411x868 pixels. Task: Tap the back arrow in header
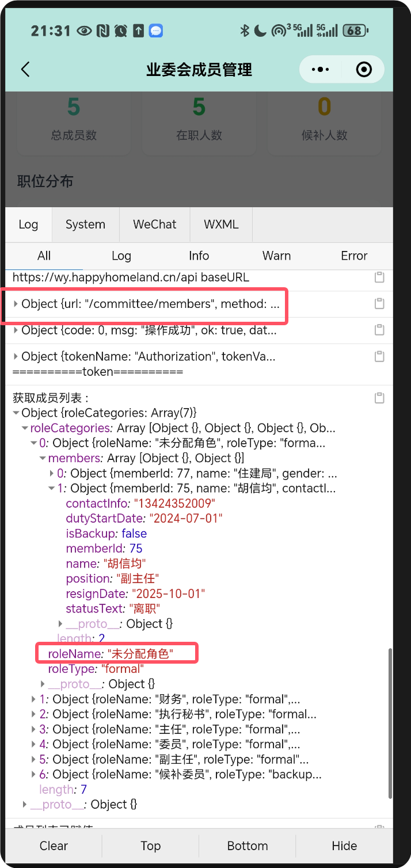25,70
